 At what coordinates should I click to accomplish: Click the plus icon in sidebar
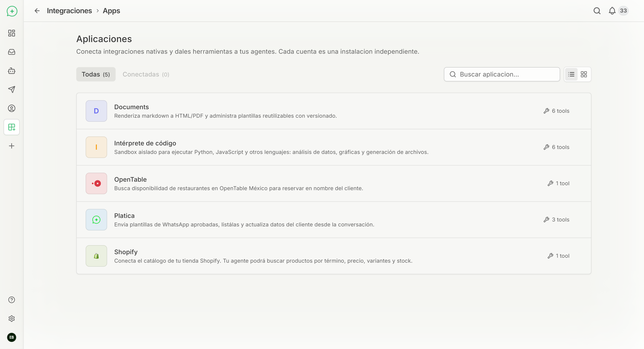coord(11,146)
